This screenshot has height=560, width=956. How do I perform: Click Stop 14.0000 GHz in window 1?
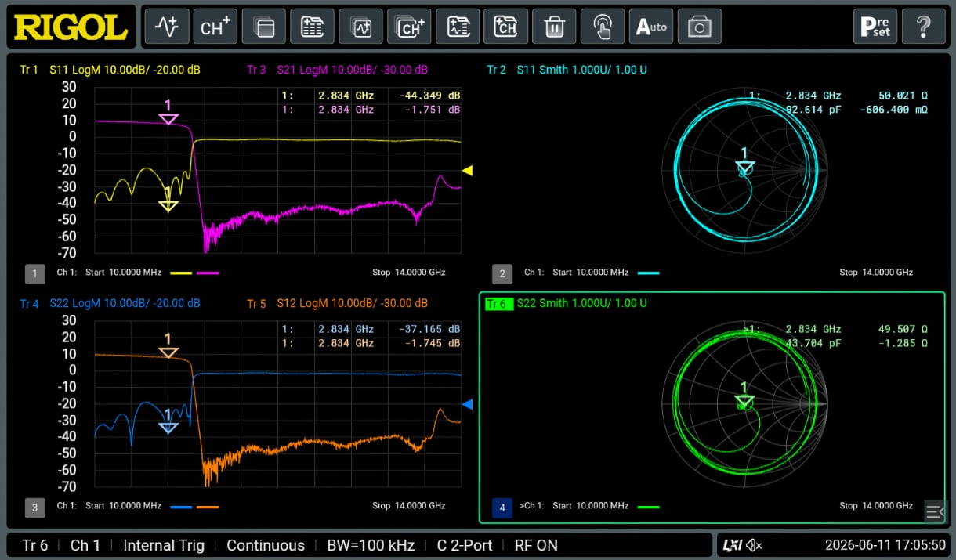coord(408,273)
